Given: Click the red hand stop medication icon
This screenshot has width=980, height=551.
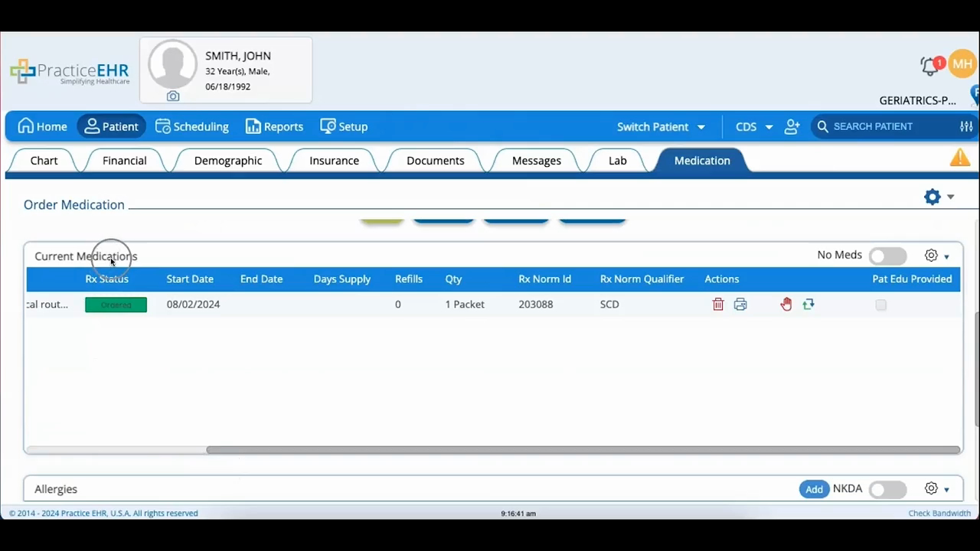Looking at the screenshot, I should coord(786,304).
